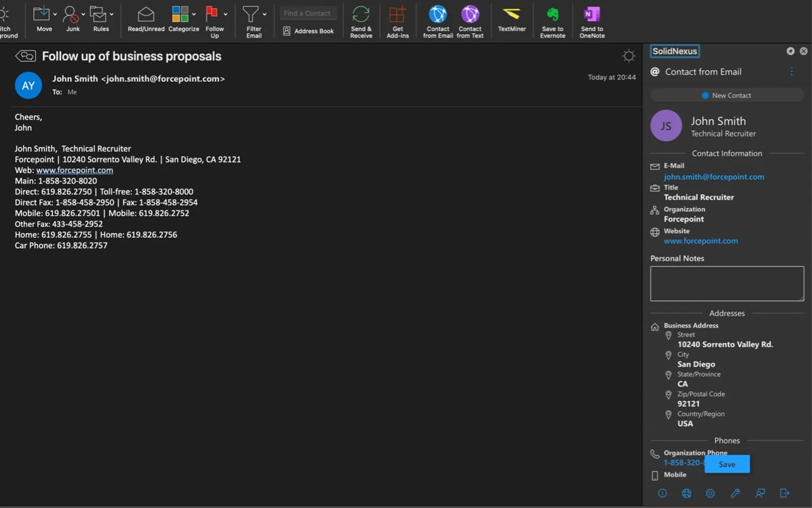Click the sign-out icon in SolidNexus footer

point(785,493)
